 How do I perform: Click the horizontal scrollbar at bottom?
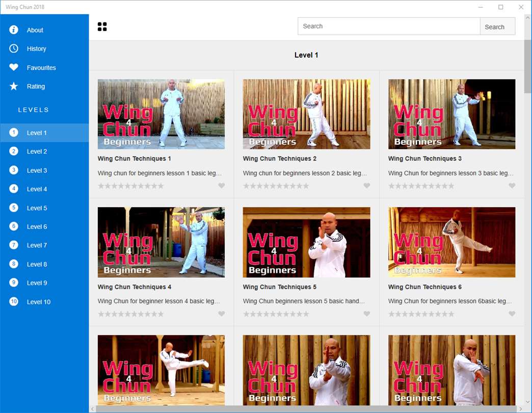(307, 409)
